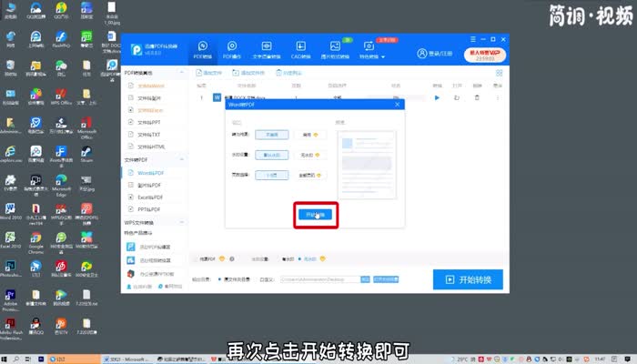Collapse the PDF转换其他 sidebar section

pyautogui.click(x=182, y=73)
